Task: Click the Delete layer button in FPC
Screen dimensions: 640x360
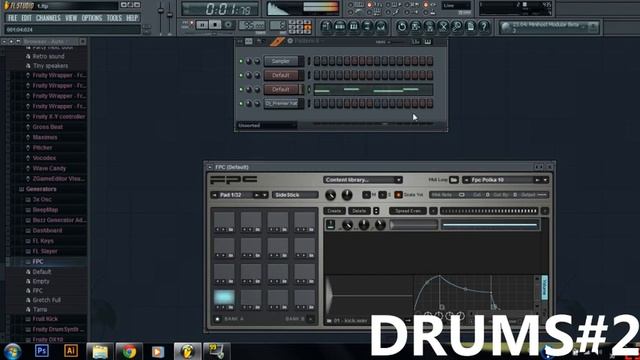Action: pyautogui.click(x=359, y=211)
